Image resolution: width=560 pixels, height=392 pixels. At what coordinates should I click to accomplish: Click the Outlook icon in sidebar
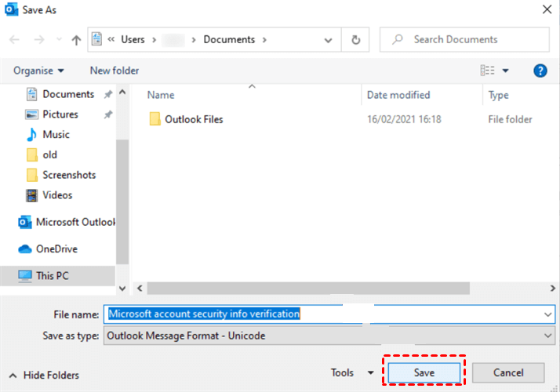[x=24, y=222]
